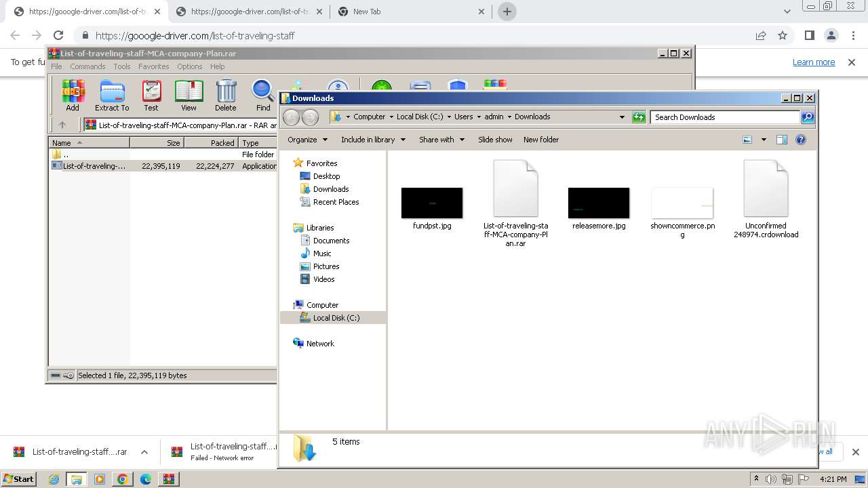Expand download item options chevron

click(x=144, y=452)
